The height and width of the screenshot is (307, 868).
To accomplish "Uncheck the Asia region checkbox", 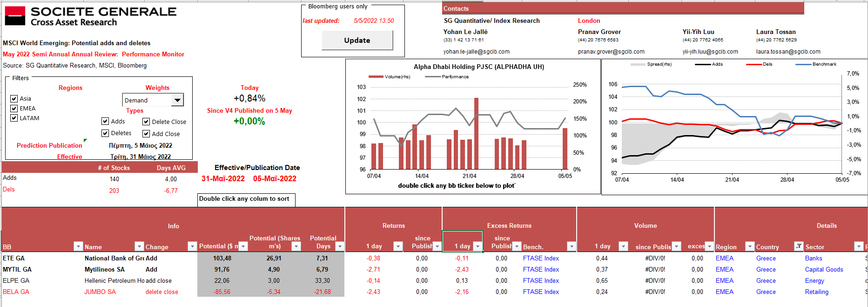I will coord(14,99).
